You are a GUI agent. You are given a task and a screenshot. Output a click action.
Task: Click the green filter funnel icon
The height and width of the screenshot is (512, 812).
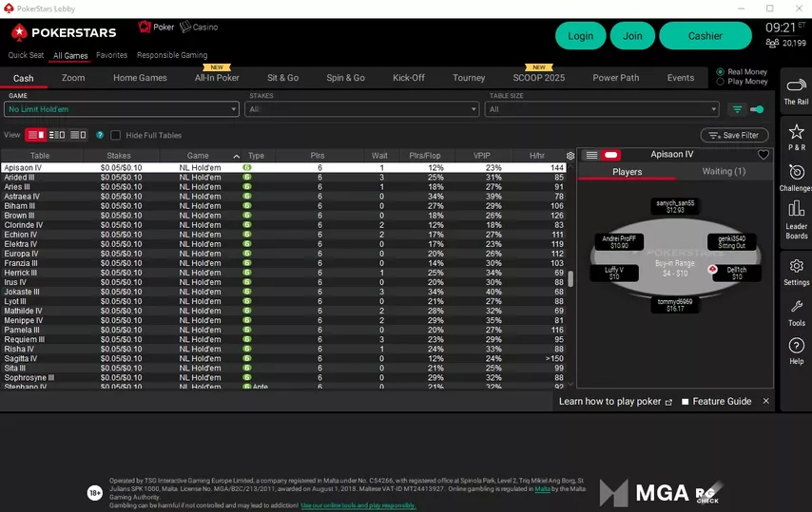[737, 109]
